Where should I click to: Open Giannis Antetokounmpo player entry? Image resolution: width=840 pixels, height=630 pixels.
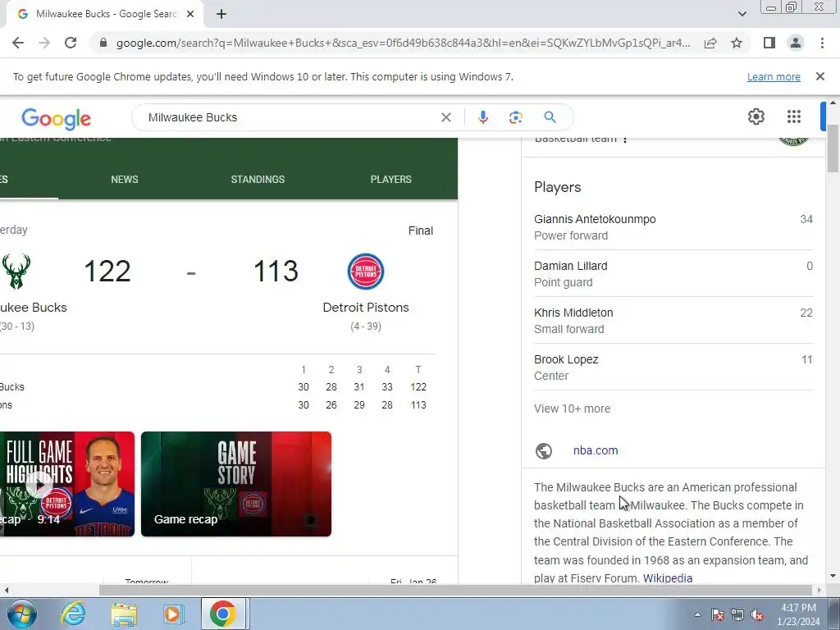point(673,227)
